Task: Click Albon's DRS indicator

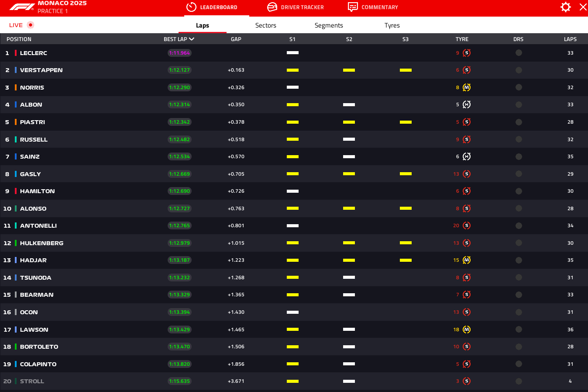Action: [519, 104]
